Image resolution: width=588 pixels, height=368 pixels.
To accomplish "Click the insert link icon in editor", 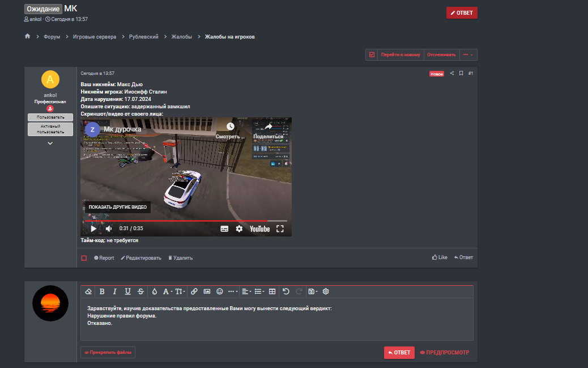I will coord(194,291).
